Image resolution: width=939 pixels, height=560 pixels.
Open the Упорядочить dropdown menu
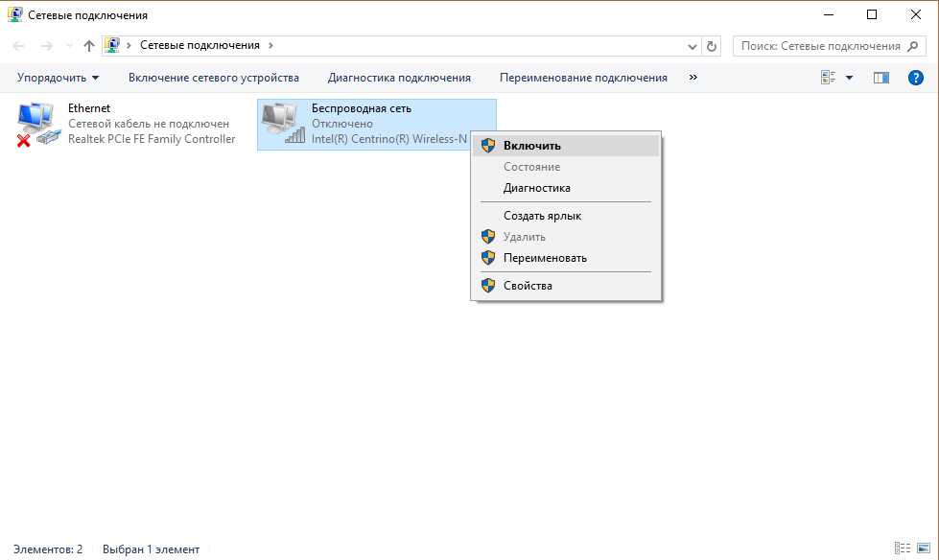tap(58, 78)
